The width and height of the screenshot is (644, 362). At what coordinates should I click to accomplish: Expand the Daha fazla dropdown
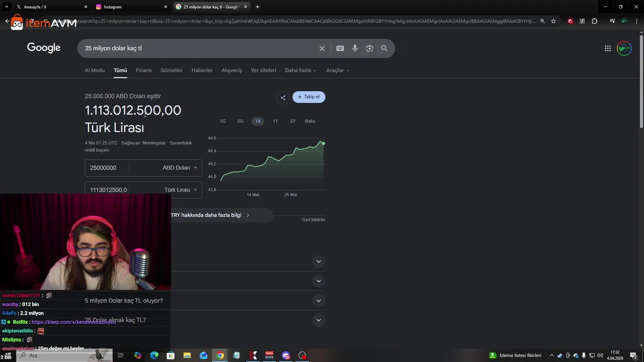pyautogui.click(x=300, y=70)
